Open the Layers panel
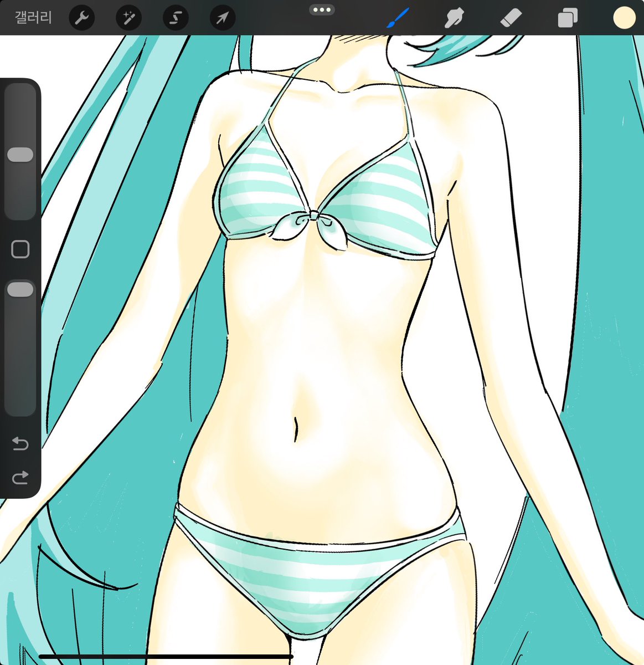This screenshot has width=644, height=665. coord(567,18)
